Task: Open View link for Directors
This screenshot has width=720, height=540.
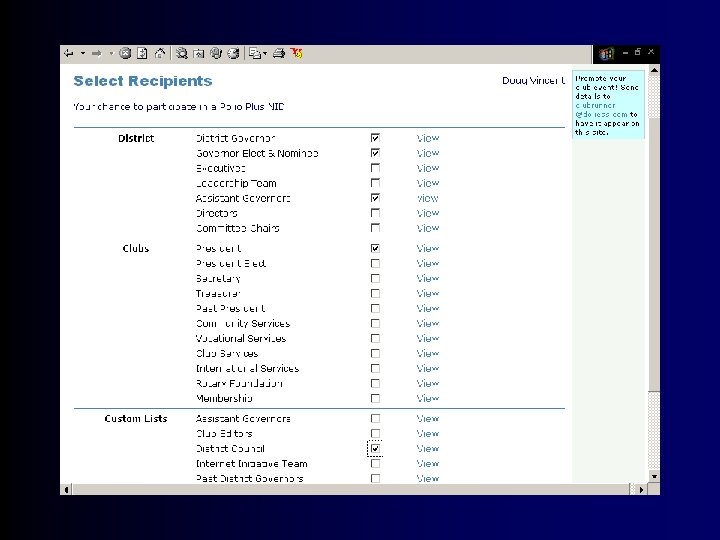Action: (428, 213)
